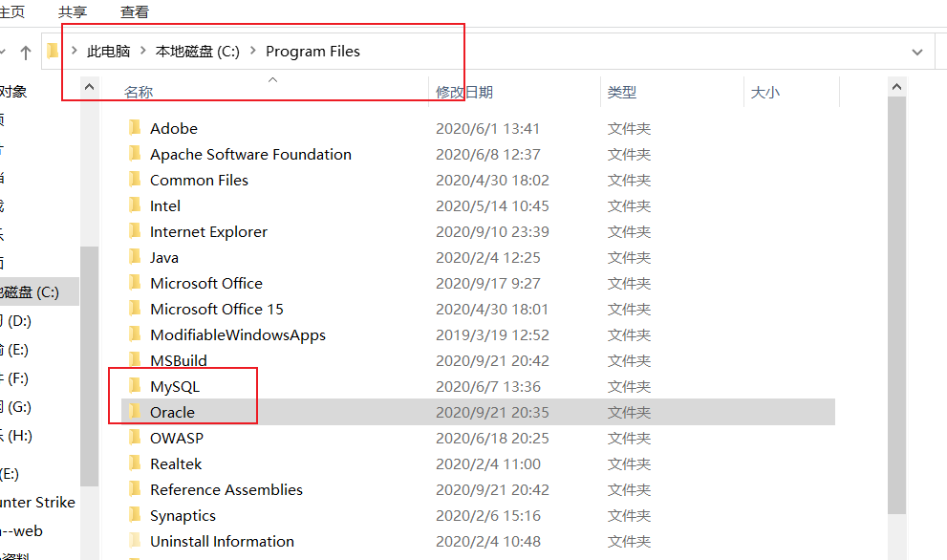The width and height of the screenshot is (947, 560).
Task: Click the Java folder icon
Action: [x=135, y=257]
